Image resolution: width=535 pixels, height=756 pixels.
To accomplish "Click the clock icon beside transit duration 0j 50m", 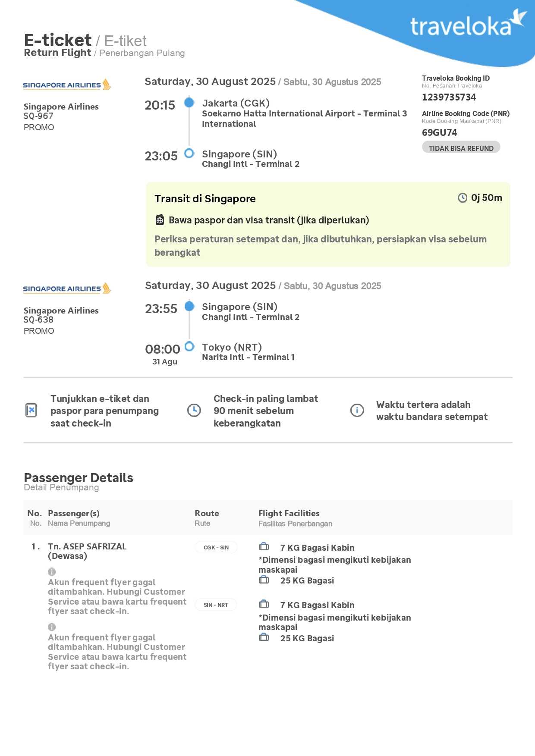I will [x=462, y=198].
